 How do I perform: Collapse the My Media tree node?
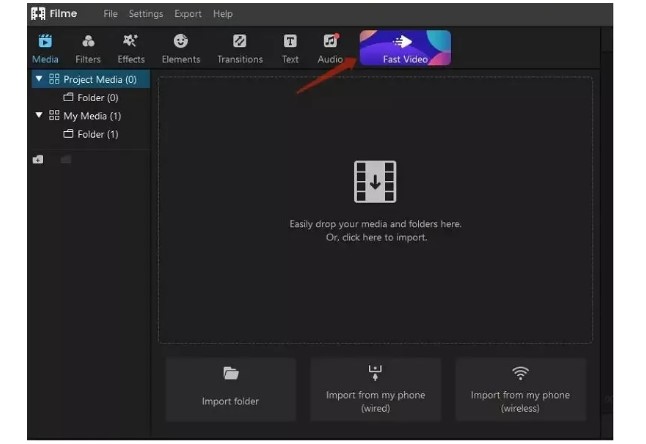[x=39, y=115]
